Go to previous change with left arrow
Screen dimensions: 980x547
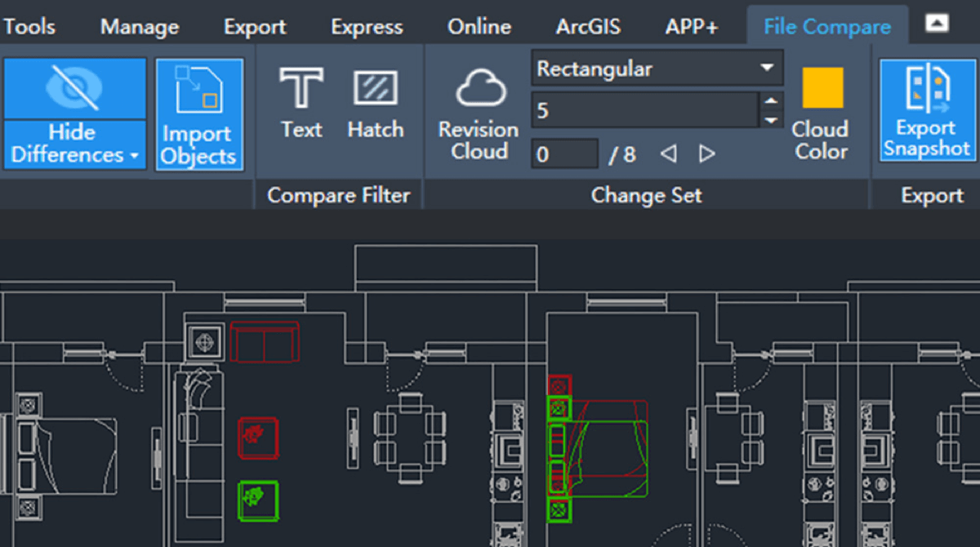pos(668,153)
